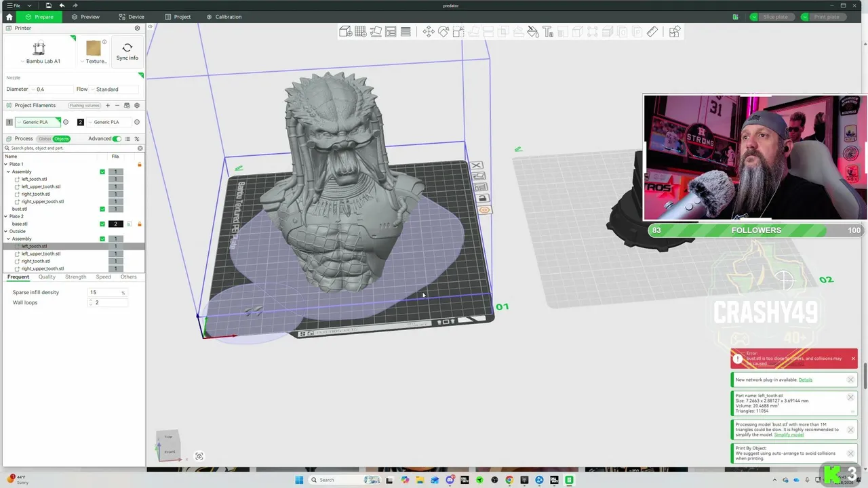Open printer settings gear icon
This screenshot has width=868, height=488.
(137, 28)
